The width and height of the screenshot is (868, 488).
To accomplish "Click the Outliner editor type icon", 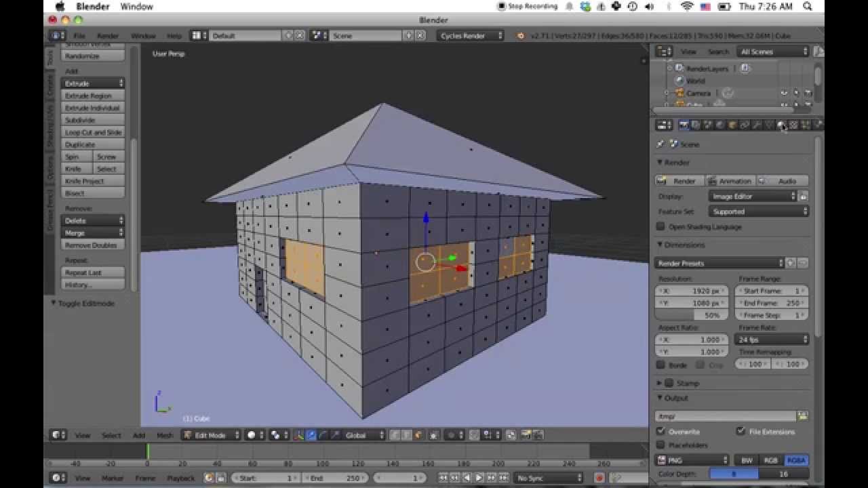I will [664, 52].
